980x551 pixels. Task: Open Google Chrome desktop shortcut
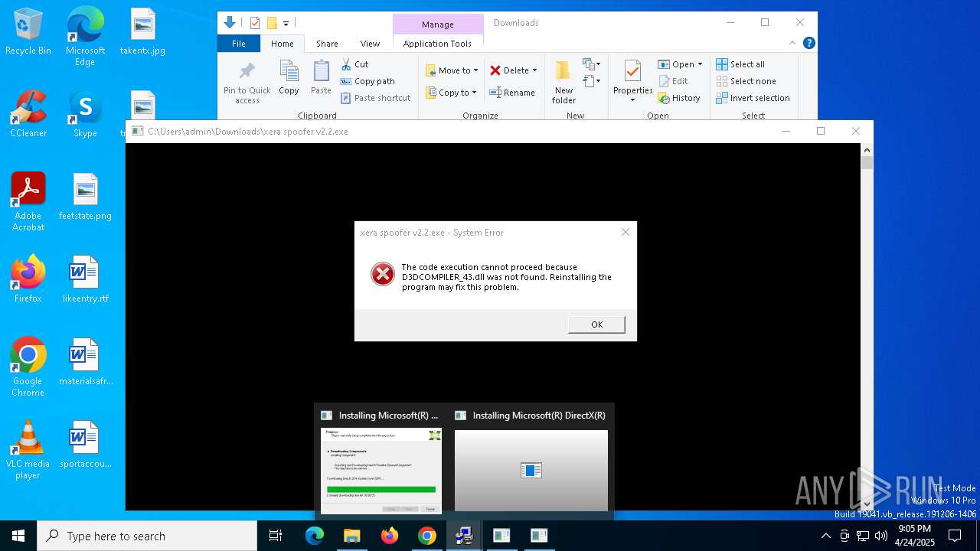pyautogui.click(x=28, y=367)
